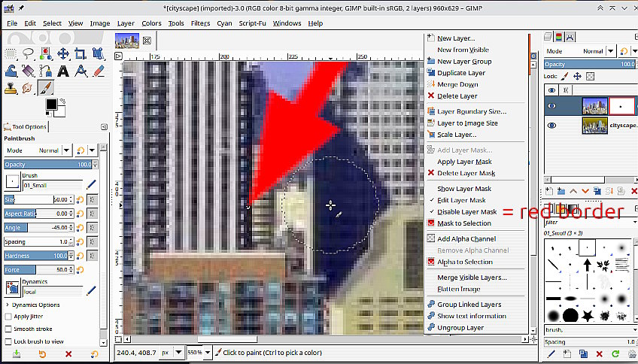The width and height of the screenshot is (638, 364).
Task: Reset brush Size to default
Action: [81, 200]
